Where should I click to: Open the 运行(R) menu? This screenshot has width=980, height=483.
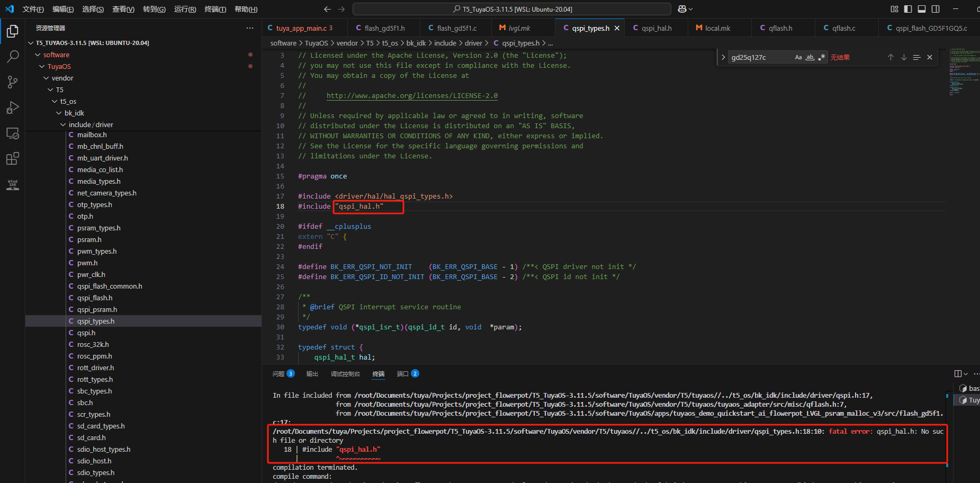coord(185,9)
